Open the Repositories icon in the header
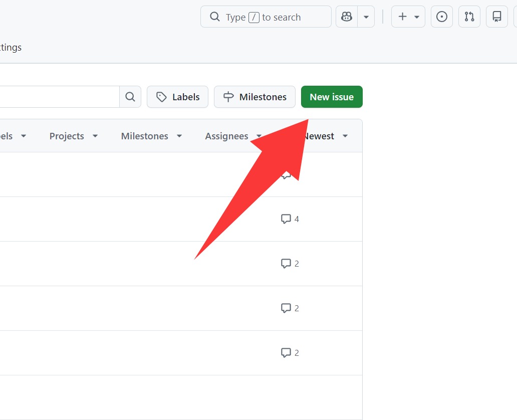Screen dimensions: 517x420 [497, 17]
